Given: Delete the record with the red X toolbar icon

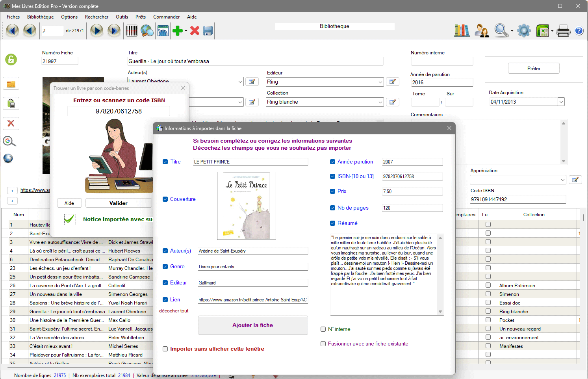Looking at the screenshot, I should tap(195, 30).
